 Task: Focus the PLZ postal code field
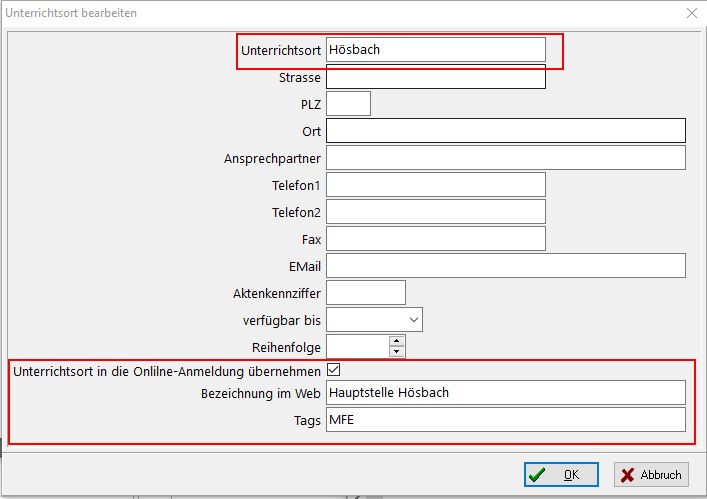(348, 103)
